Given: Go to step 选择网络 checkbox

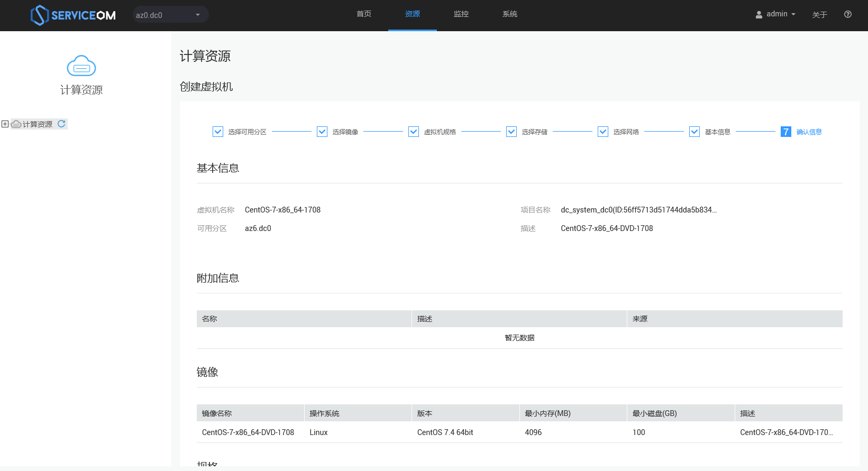Looking at the screenshot, I should pos(603,132).
